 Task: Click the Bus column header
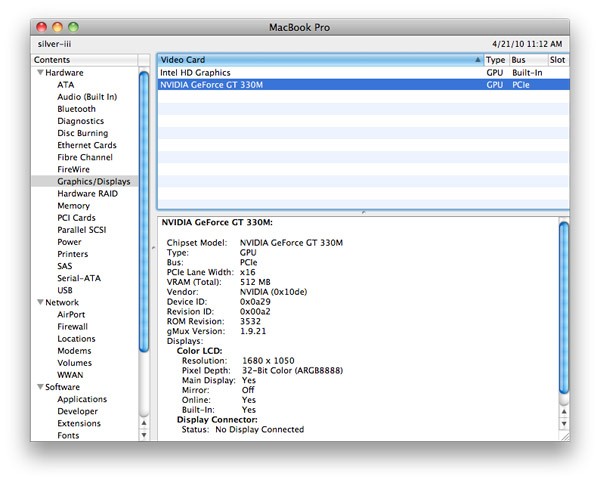click(528, 60)
